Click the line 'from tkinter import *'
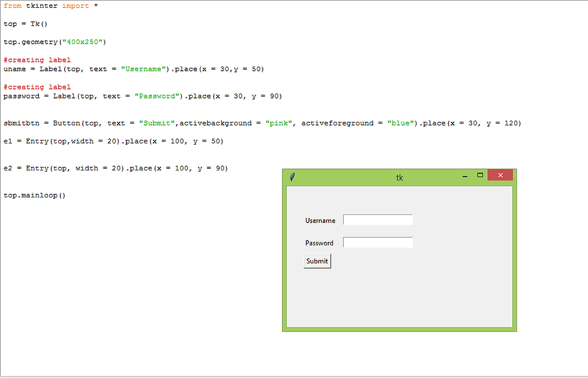Image resolution: width=588 pixels, height=378 pixels. [50, 5]
